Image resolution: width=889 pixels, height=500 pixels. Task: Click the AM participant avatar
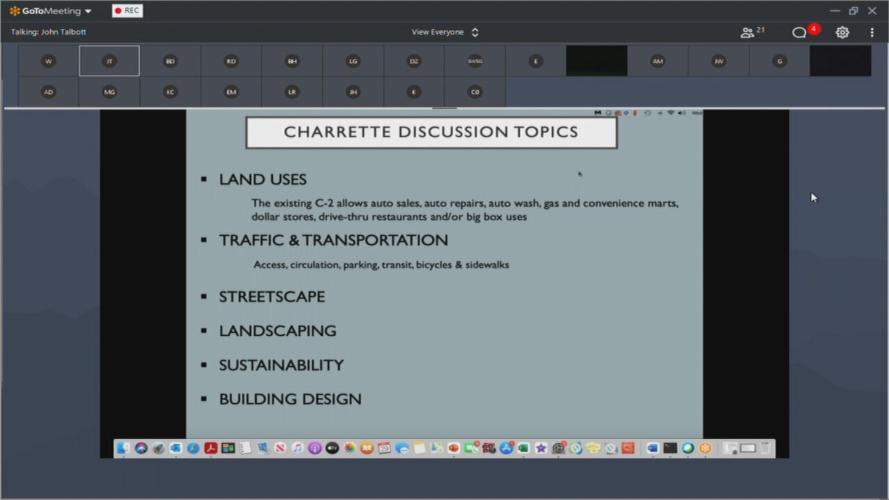(657, 61)
